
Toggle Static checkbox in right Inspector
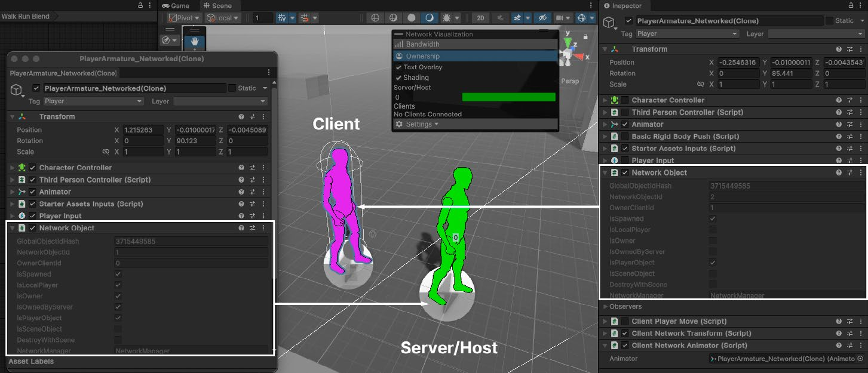(x=829, y=21)
